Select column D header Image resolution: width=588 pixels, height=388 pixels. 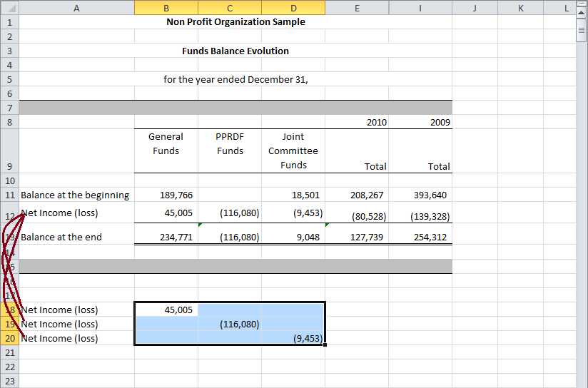(x=293, y=8)
